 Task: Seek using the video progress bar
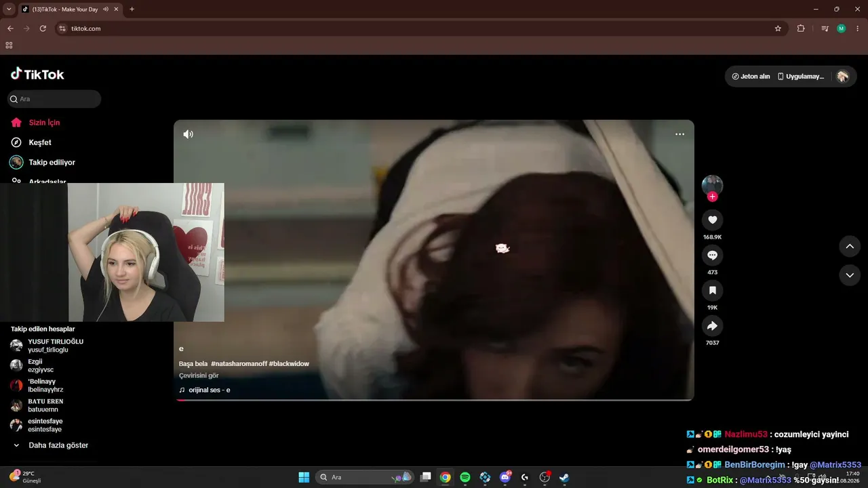pos(434,400)
